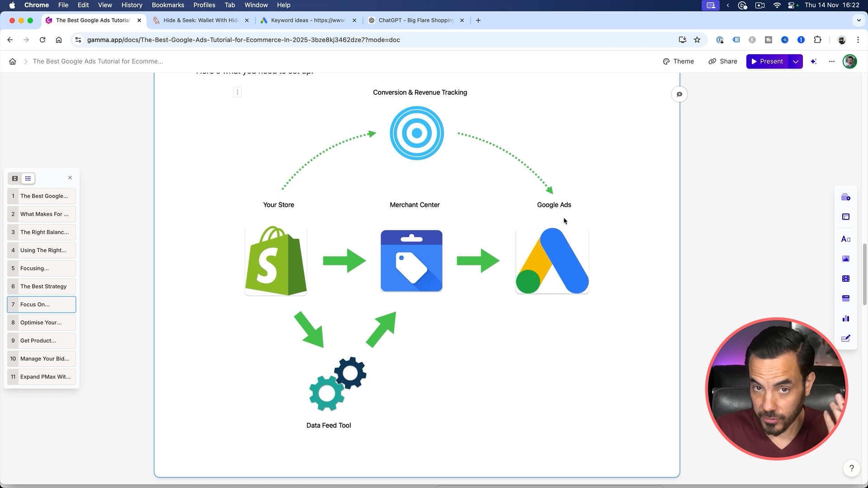Open forms and buttons icon in sidebar
Screen dimensions: 868x488
coord(845,338)
